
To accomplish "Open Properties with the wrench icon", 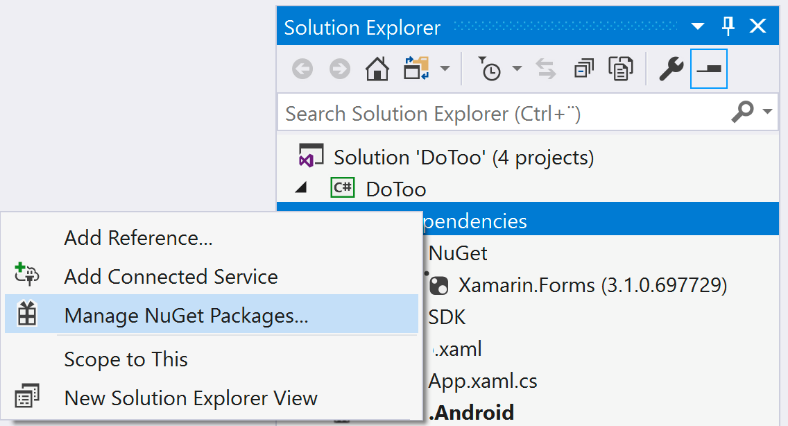I will (x=671, y=69).
